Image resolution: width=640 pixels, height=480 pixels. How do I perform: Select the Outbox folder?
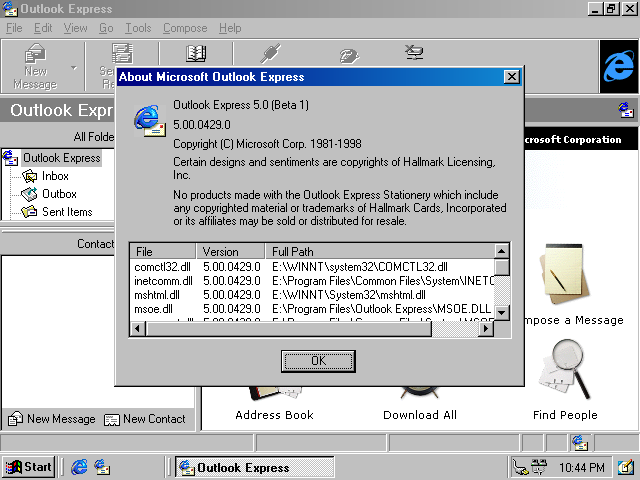coord(59,194)
